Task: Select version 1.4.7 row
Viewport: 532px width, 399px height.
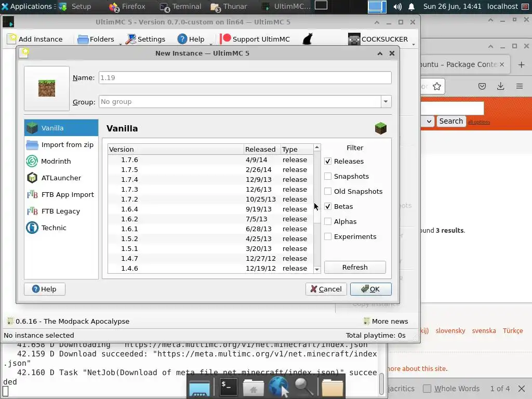Action: click(210, 258)
